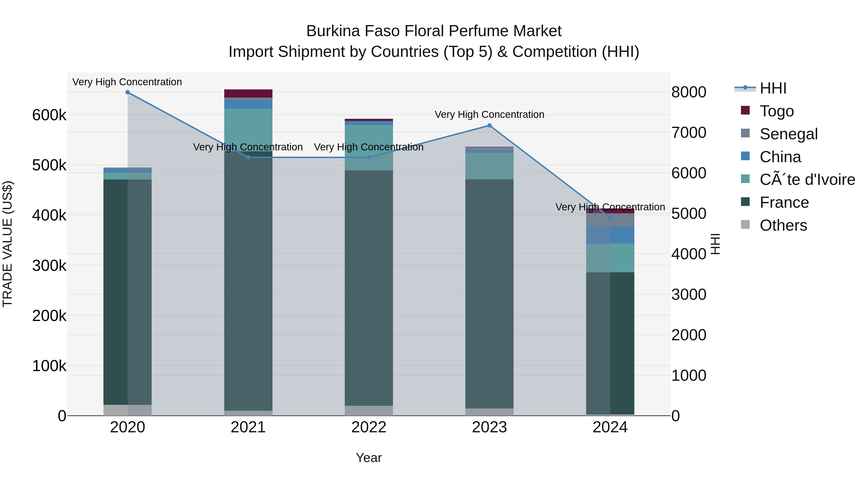Click the 2020 x-axis label
This screenshot has width=868, height=488.
127,427
